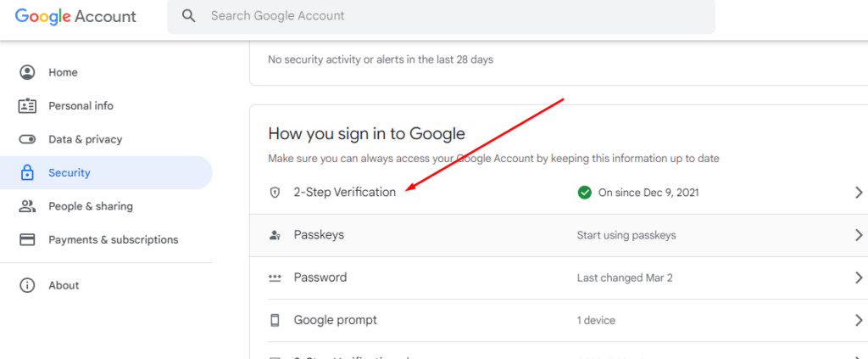Click the Home sidebar icon

(27, 73)
